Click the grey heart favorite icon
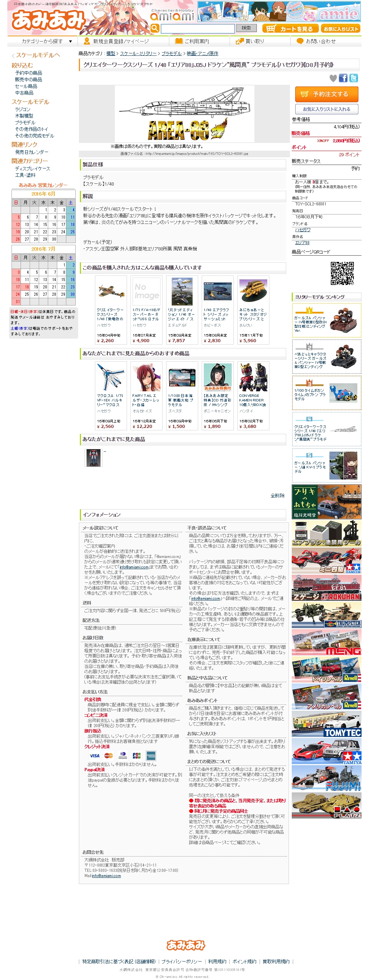The height and width of the screenshot is (980, 372). [333, 78]
